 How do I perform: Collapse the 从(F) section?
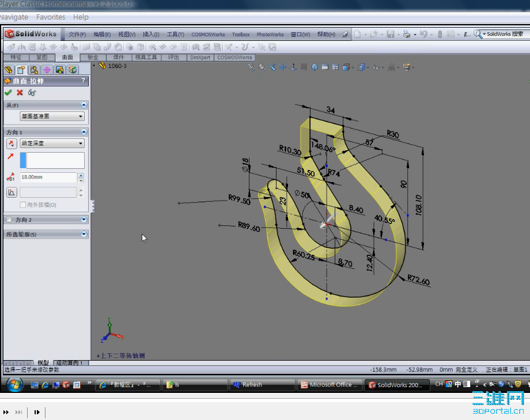coord(84,105)
